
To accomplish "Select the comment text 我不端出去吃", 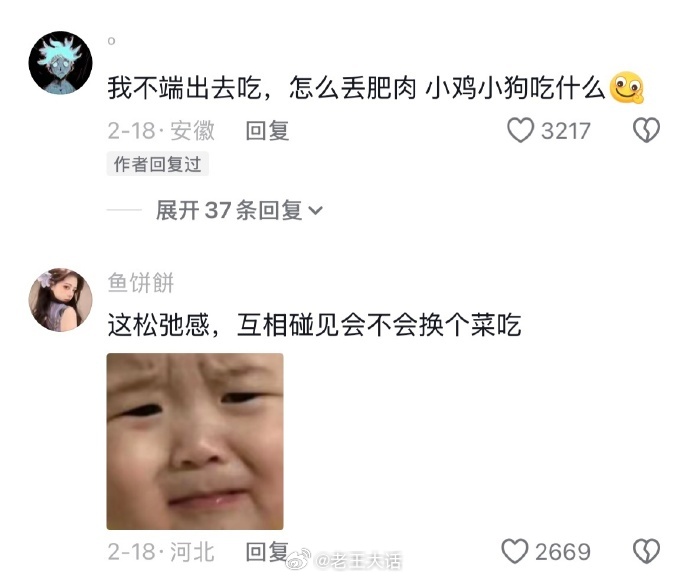I will 185,88.
